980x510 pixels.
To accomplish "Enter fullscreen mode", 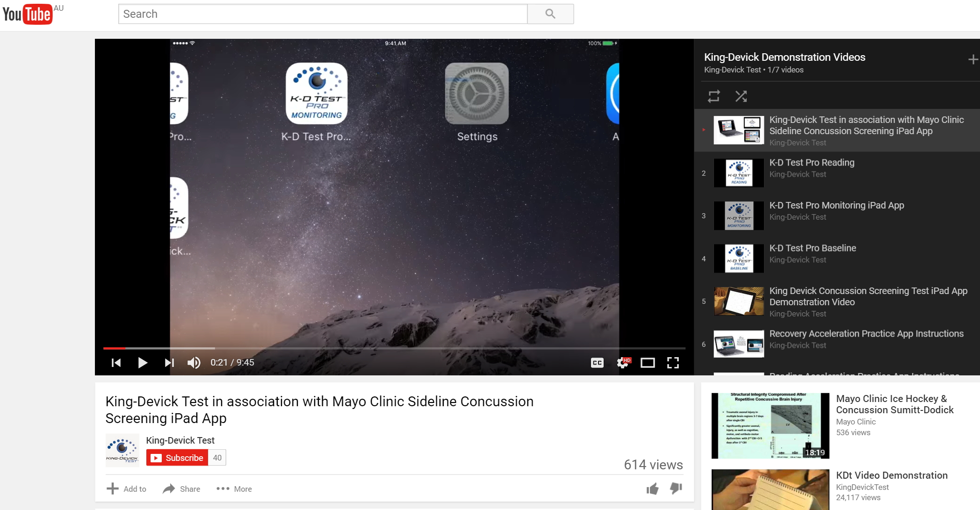I will tap(673, 363).
